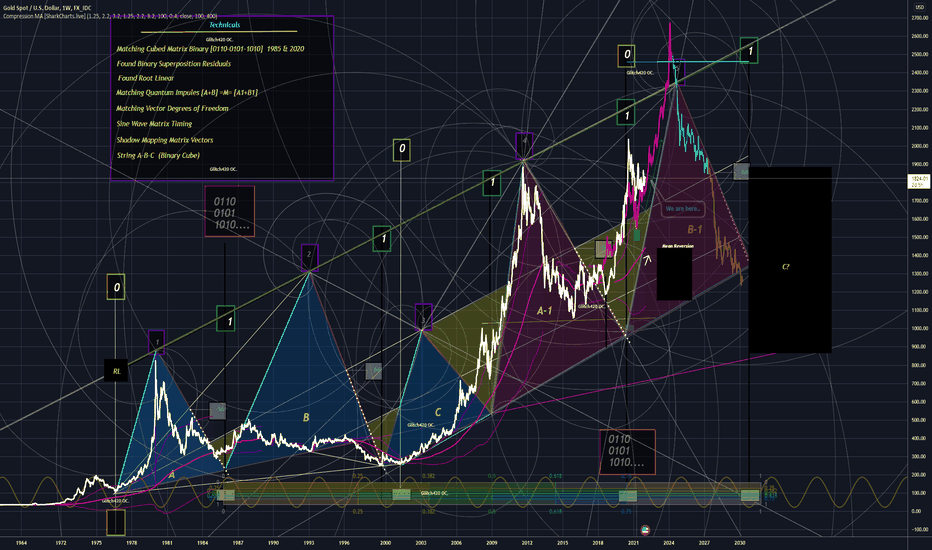
Task: Select the "We are here..." callout
Action: (682, 209)
